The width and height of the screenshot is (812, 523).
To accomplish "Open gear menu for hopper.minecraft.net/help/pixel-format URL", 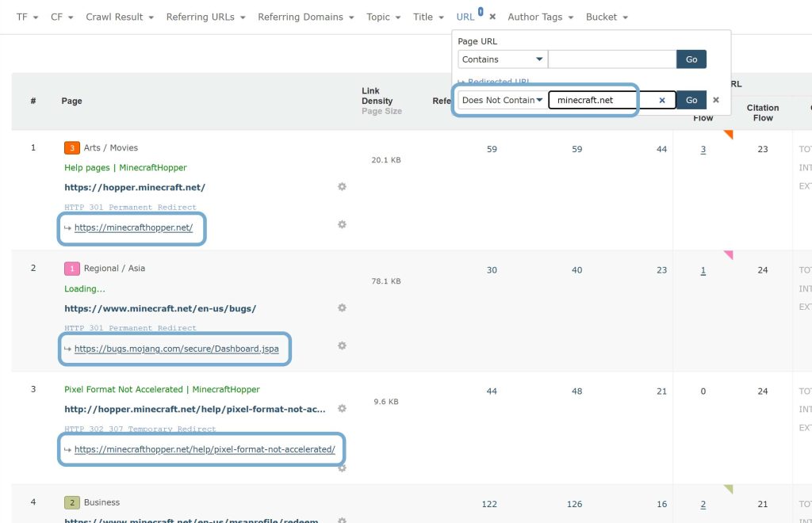I will 342,409.
